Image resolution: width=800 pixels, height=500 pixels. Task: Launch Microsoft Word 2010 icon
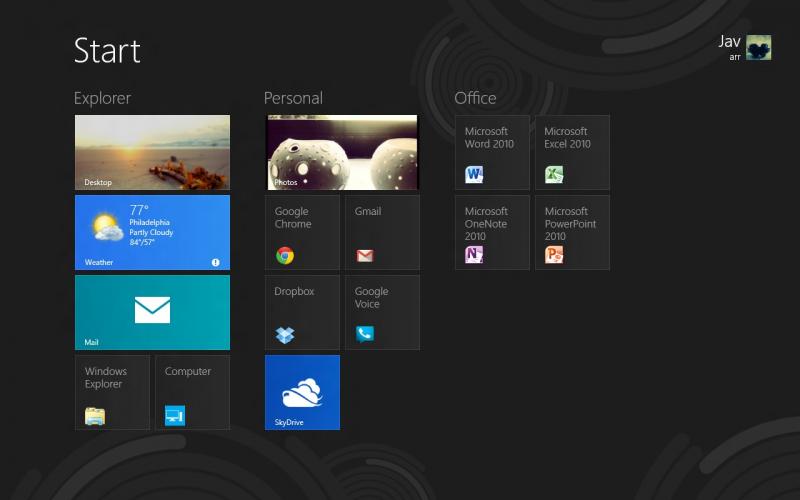[474, 174]
